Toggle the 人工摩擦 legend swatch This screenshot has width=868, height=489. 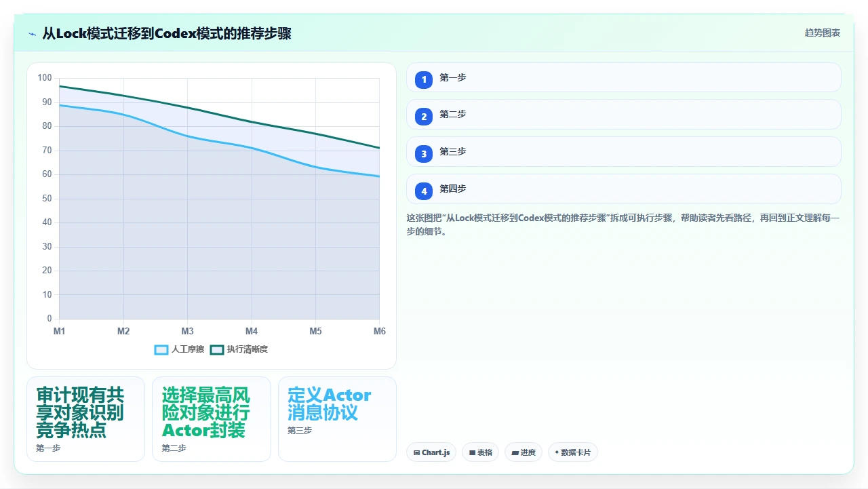[161, 350]
